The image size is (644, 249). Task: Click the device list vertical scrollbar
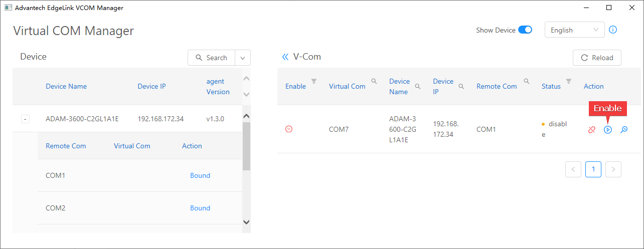(246, 145)
